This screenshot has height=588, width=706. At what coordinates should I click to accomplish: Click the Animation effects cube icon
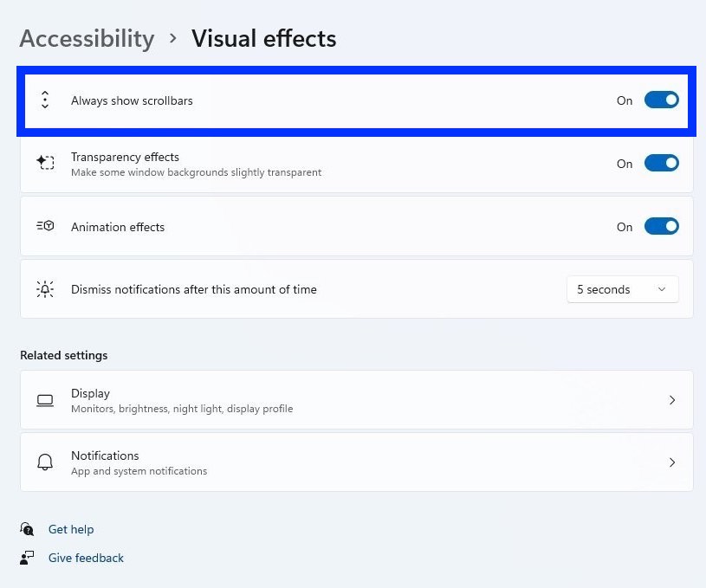45,226
